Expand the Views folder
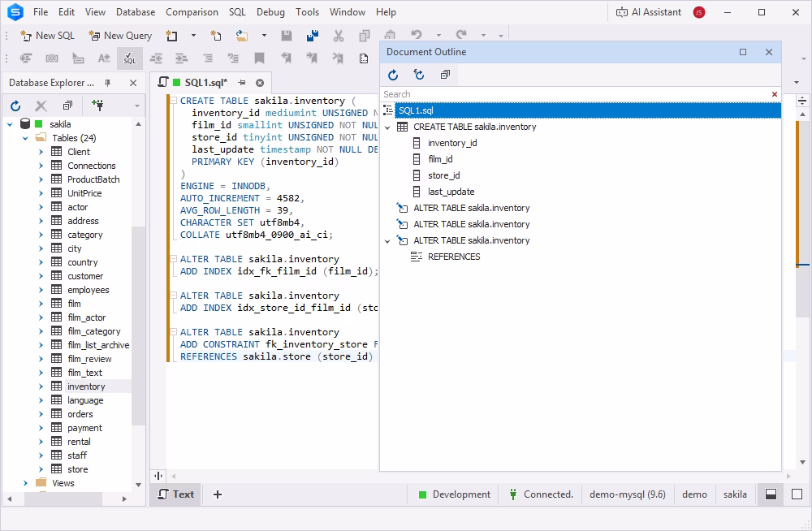This screenshot has height=531, width=812. pos(25,483)
